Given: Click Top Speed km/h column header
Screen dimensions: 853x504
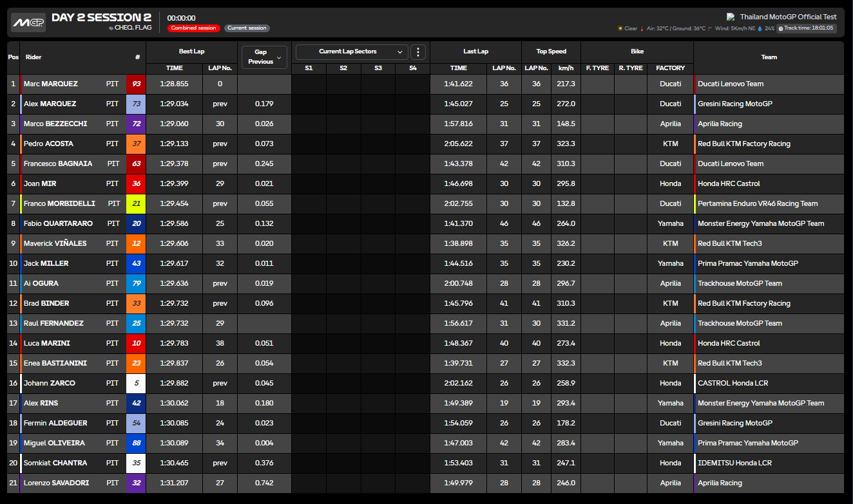Looking at the screenshot, I should [x=566, y=68].
